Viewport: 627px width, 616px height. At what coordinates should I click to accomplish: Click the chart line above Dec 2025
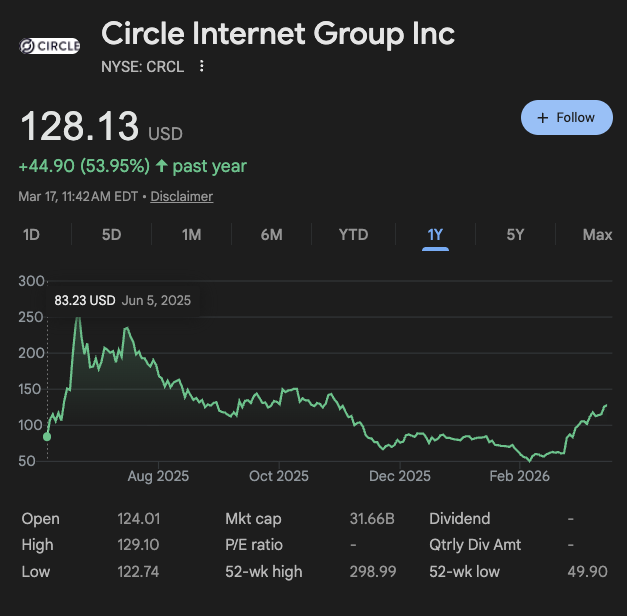[400, 440]
